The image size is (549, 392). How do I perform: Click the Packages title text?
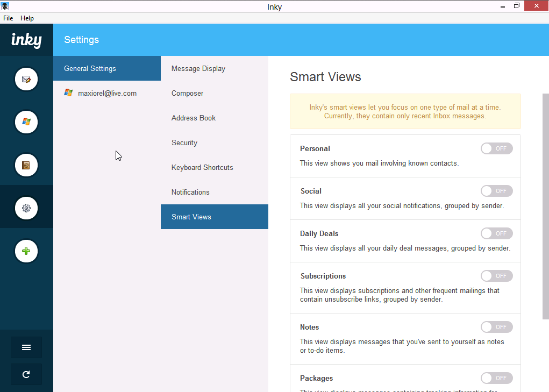pos(317,379)
